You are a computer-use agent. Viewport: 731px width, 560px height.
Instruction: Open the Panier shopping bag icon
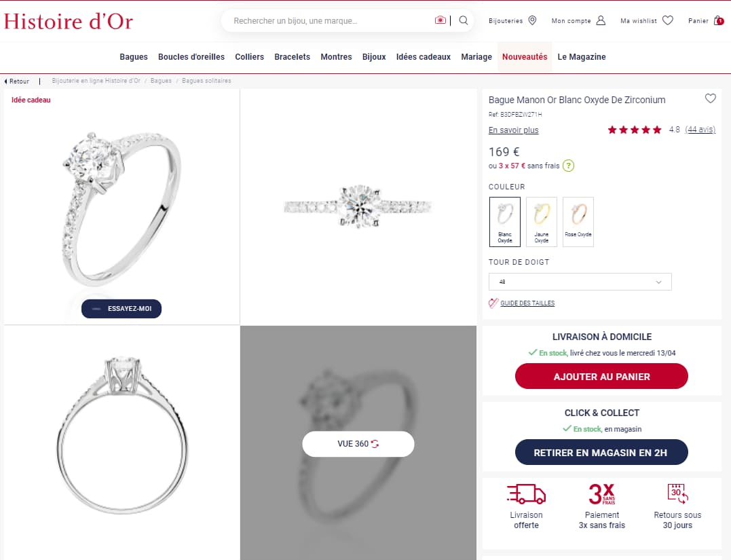point(718,20)
